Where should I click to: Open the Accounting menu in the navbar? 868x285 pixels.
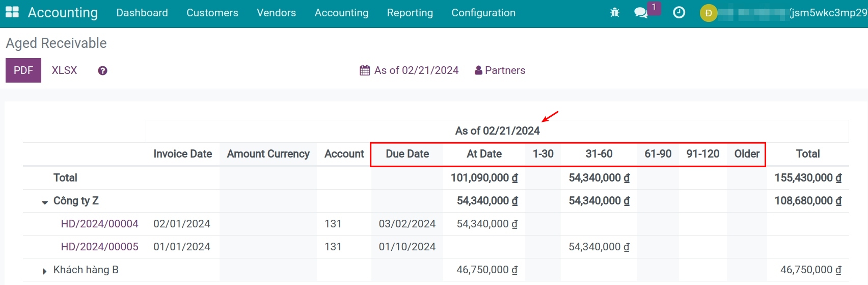(x=341, y=13)
